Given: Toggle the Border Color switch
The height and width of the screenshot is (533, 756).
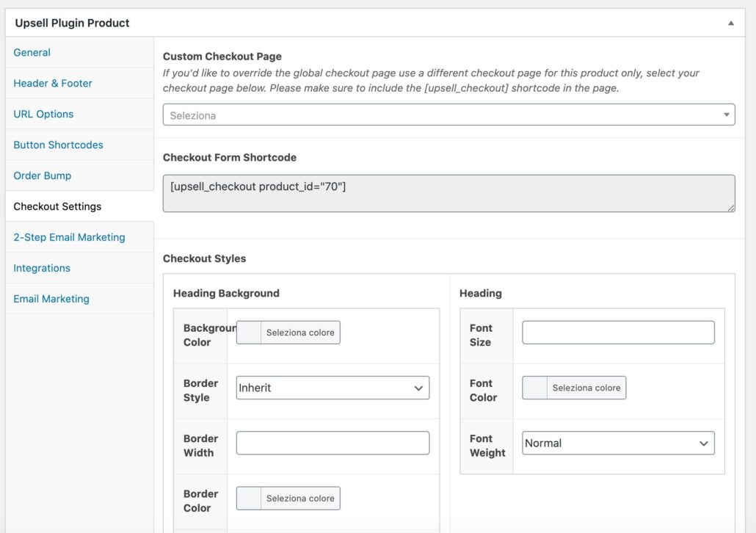Looking at the screenshot, I should point(248,498).
